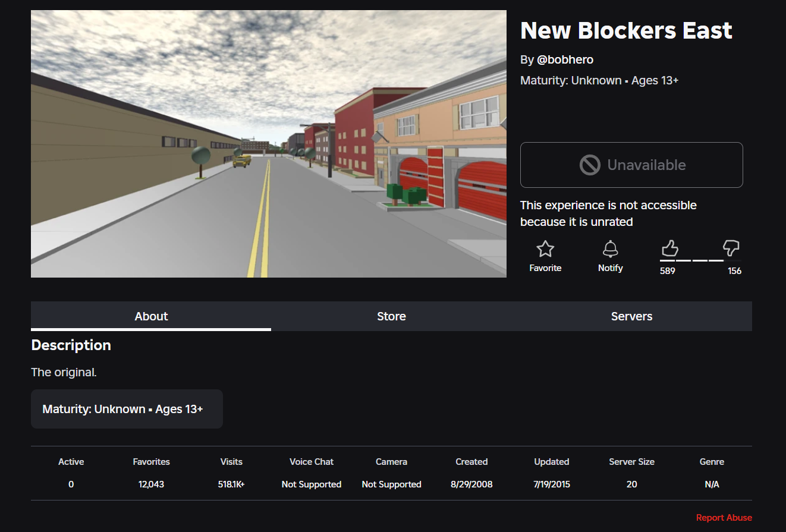Click the Report Abuse link
The height and width of the screenshot is (532, 786).
tap(724, 518)
